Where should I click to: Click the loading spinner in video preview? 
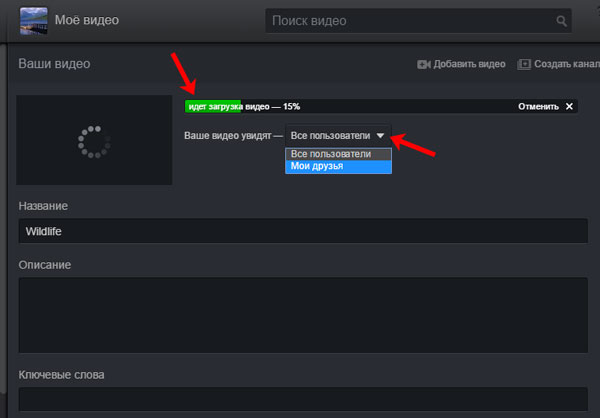point(94,141)
